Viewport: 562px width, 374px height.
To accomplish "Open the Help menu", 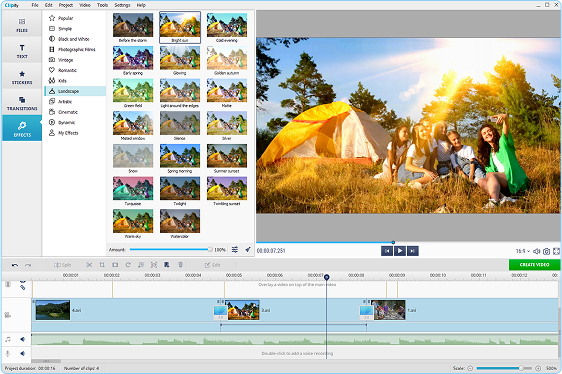I will 141,5.
